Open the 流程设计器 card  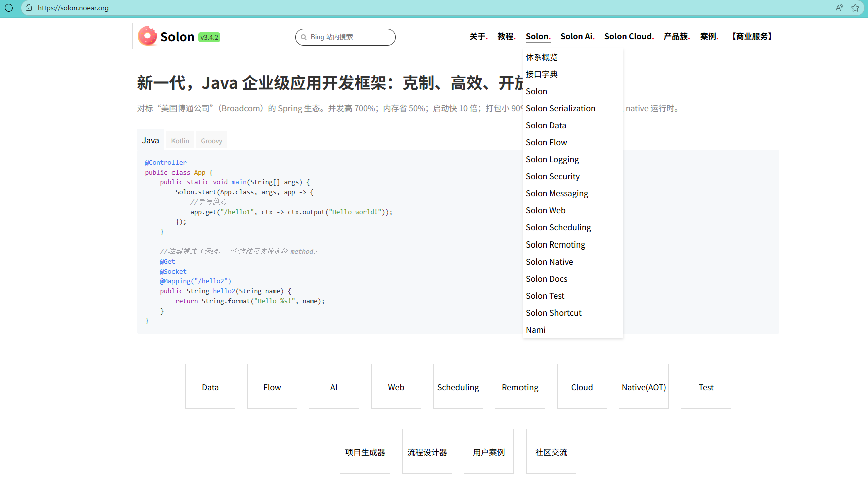(427, 451)
